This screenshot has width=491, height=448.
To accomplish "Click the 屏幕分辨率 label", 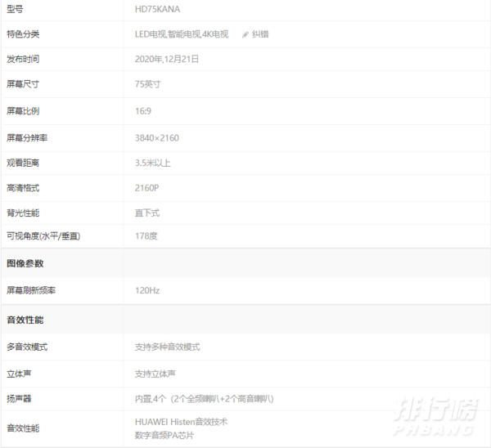I will coord(27,138).
